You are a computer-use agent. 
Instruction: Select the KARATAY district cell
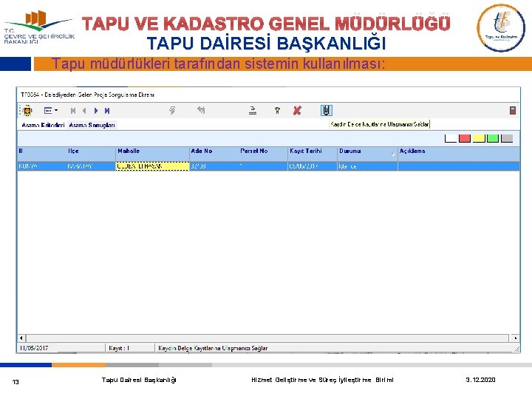pos(91,166)
